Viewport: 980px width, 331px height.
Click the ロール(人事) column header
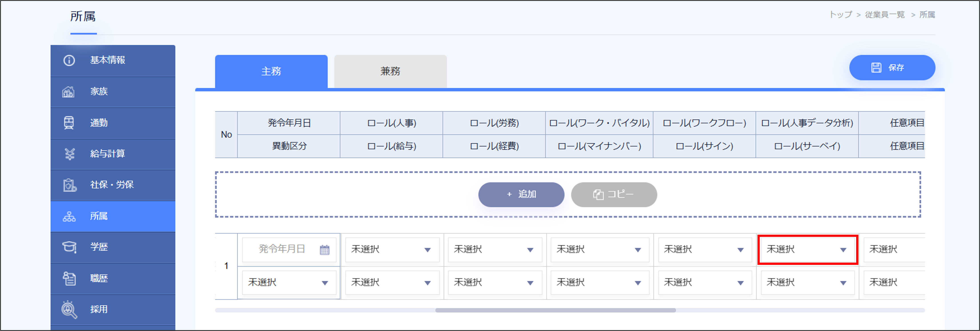point(392,123)
